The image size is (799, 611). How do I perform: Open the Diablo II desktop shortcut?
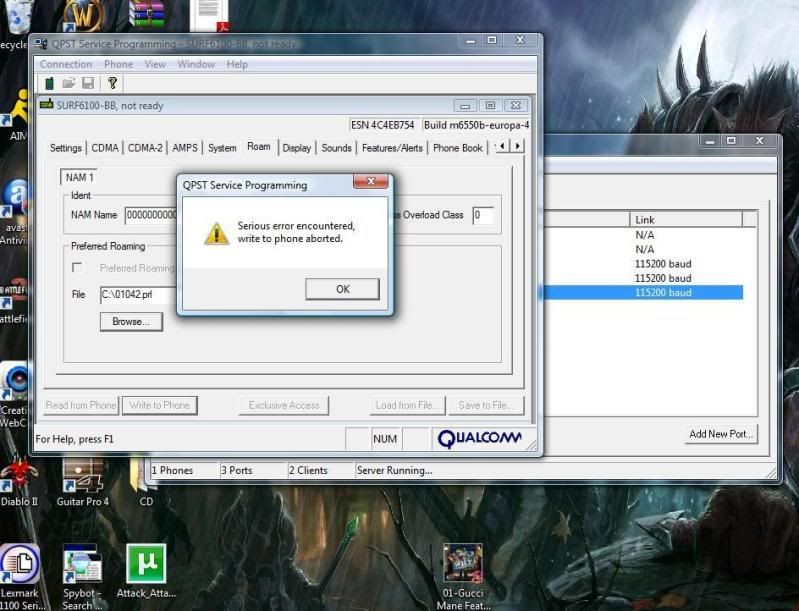click(x=19, y=482)
